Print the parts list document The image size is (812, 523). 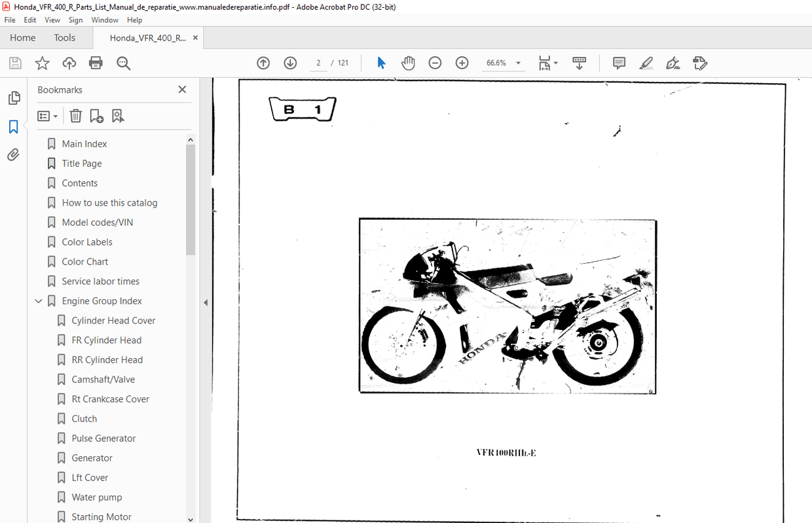(96, 63)
